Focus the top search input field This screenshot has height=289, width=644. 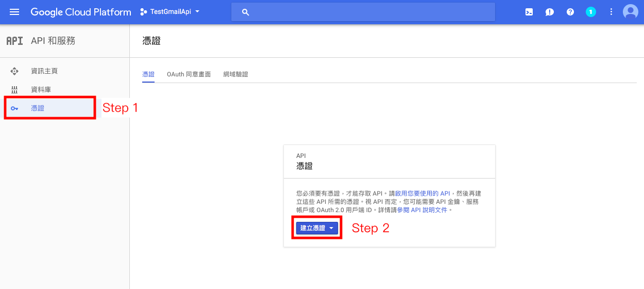pos(363,12)
